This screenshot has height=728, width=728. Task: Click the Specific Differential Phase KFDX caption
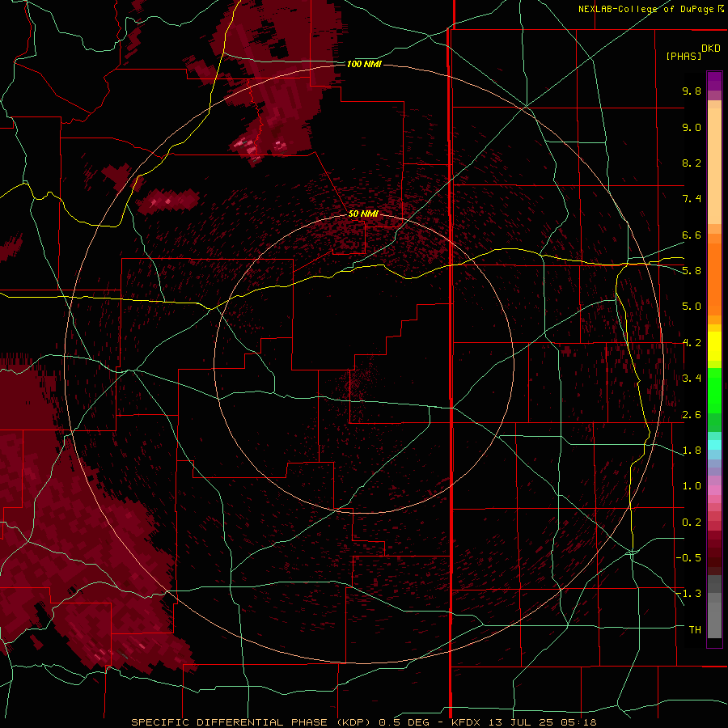coord(363,722)
